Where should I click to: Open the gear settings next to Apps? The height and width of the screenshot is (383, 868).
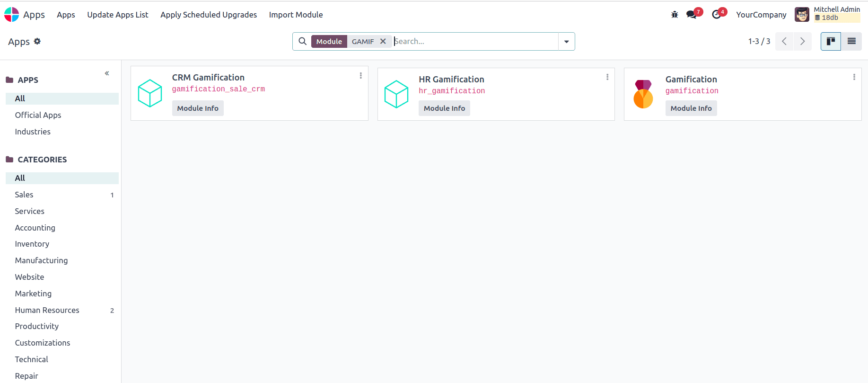37,41
